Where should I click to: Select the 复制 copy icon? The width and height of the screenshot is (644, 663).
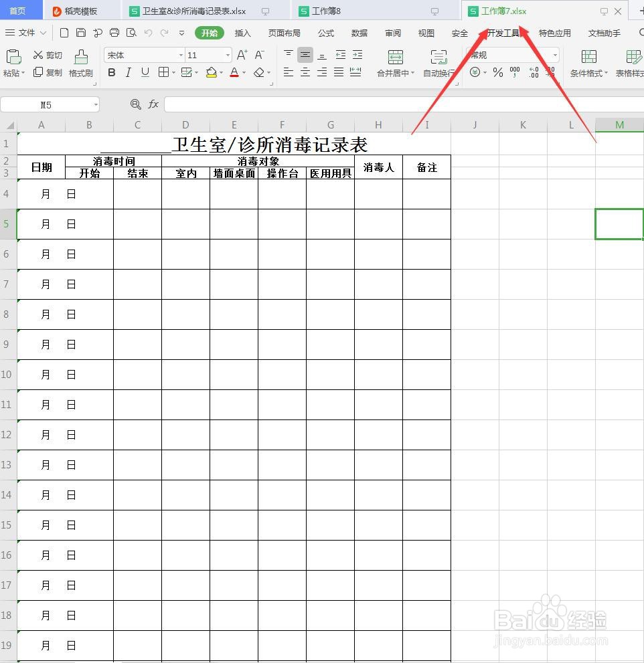[x=38, y=73]
